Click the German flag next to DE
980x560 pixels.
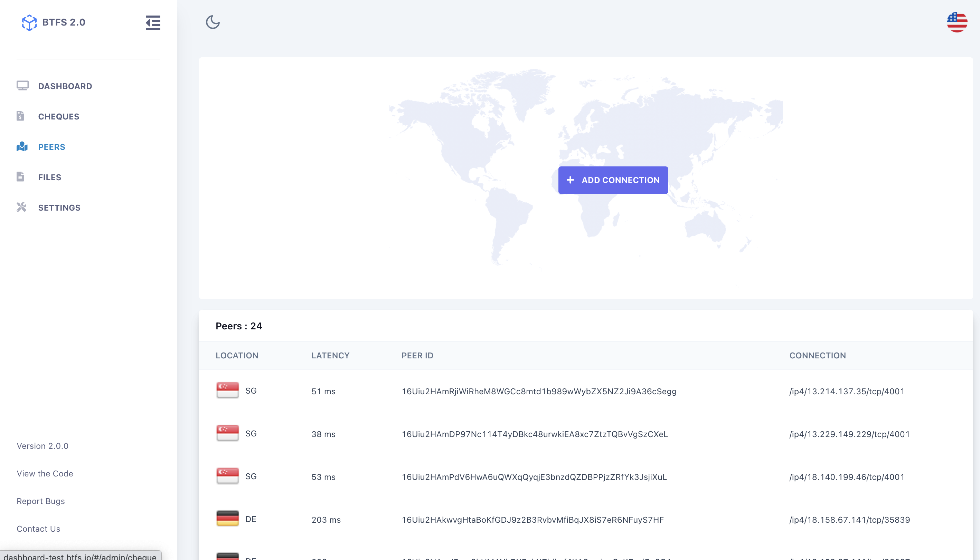pos(227,519)
